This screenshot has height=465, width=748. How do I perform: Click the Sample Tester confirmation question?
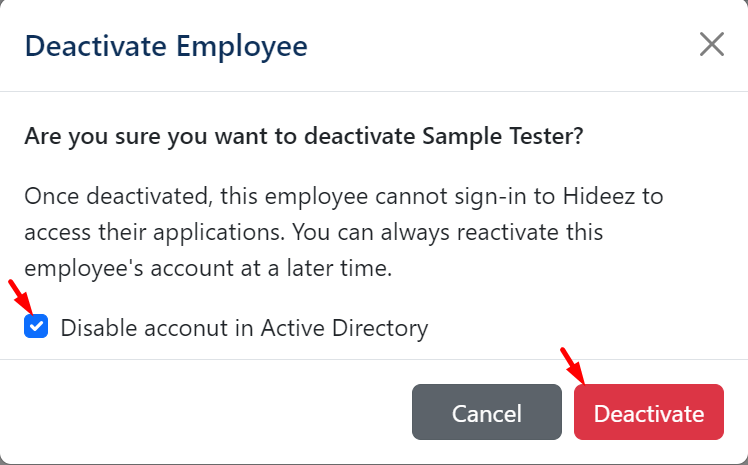(x=303, y=136)
